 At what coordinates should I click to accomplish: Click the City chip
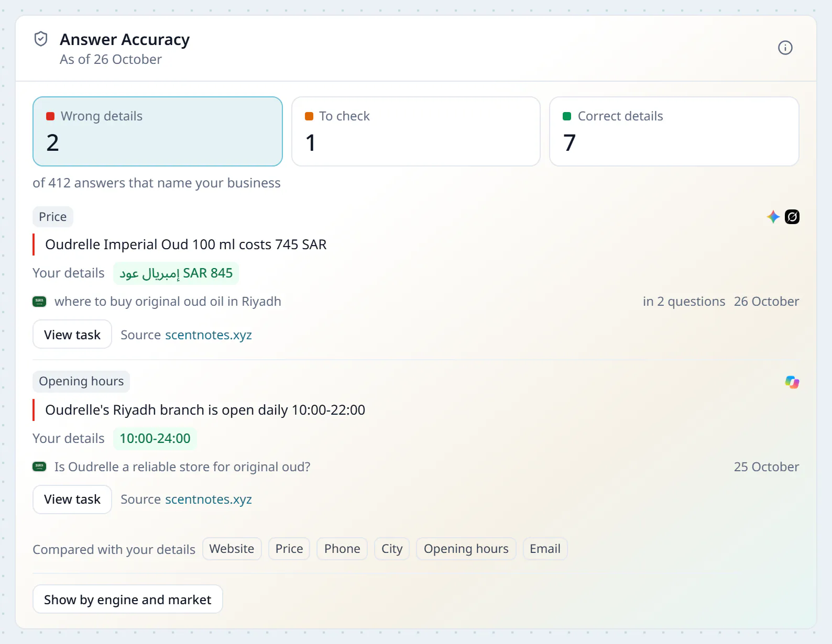click(392, 549)
